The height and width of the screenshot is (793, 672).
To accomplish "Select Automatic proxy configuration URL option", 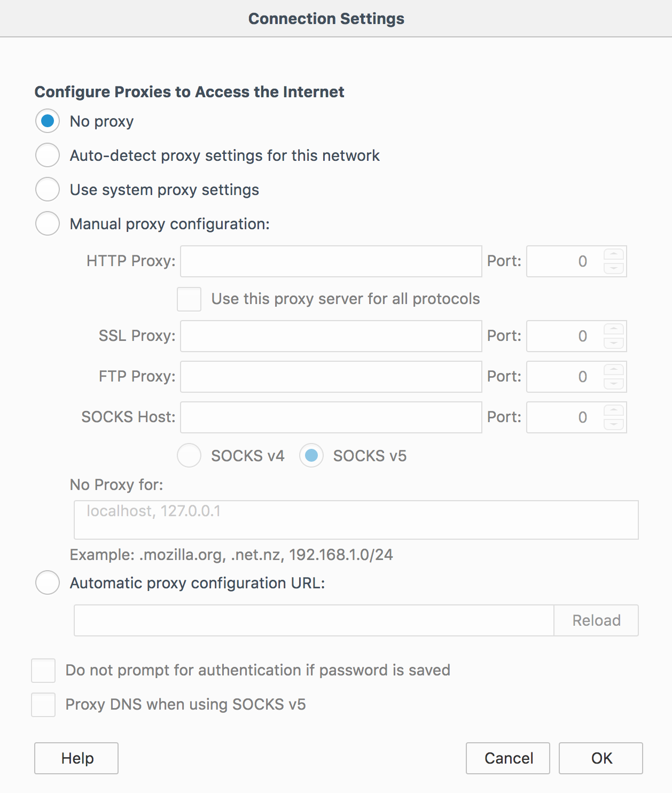I will [48, 583].
